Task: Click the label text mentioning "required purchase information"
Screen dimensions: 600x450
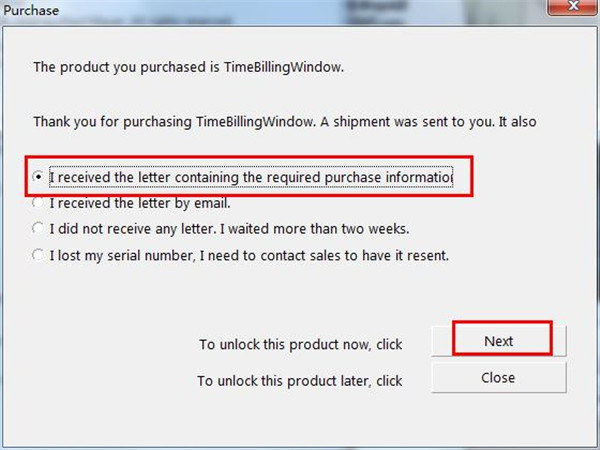Action: (x=250, y=177)
